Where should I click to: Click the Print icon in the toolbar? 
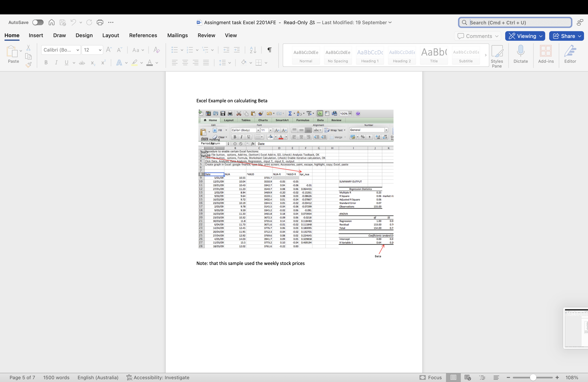100,22
